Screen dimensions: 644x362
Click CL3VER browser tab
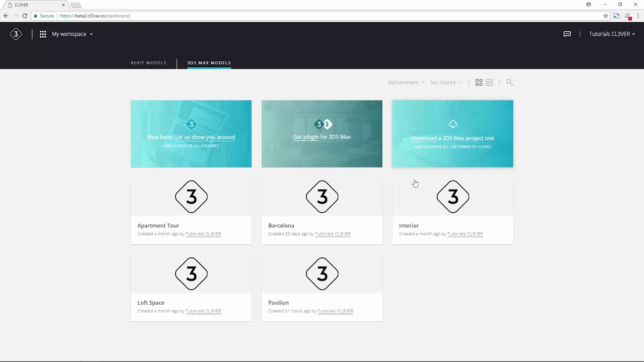pos(35,5)
